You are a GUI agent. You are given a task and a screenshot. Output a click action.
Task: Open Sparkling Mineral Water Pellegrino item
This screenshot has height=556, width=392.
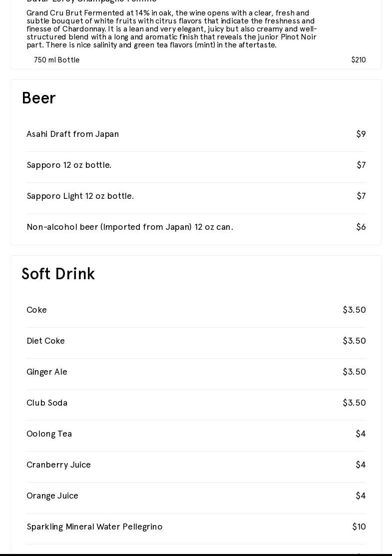coord(94,527)
